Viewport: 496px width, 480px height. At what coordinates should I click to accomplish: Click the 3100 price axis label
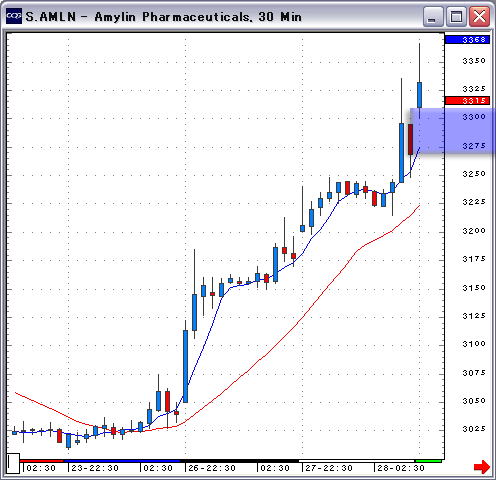[x=474, y=344]
